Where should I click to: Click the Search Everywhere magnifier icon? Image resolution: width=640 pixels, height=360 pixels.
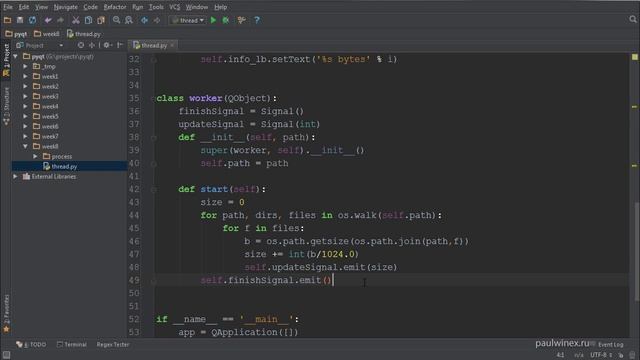pyautogui.click(x=633, y=19)
